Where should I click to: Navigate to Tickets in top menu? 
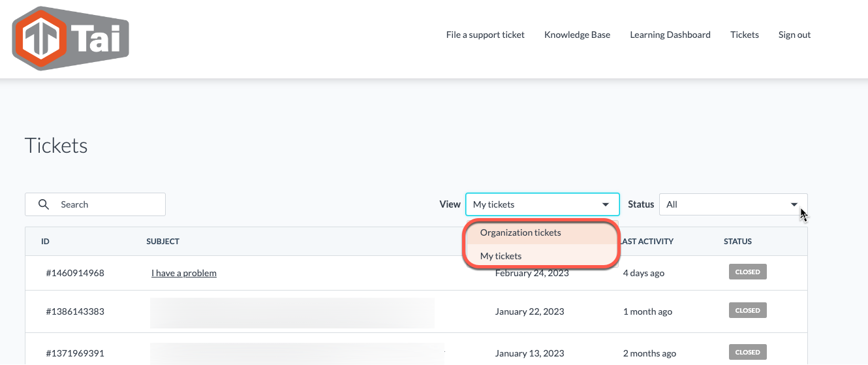(x=744, y=35)
